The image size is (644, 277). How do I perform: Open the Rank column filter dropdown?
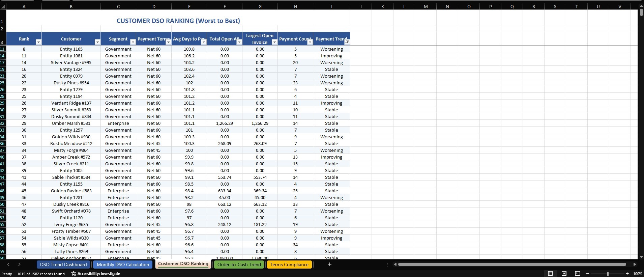[38, 42]
